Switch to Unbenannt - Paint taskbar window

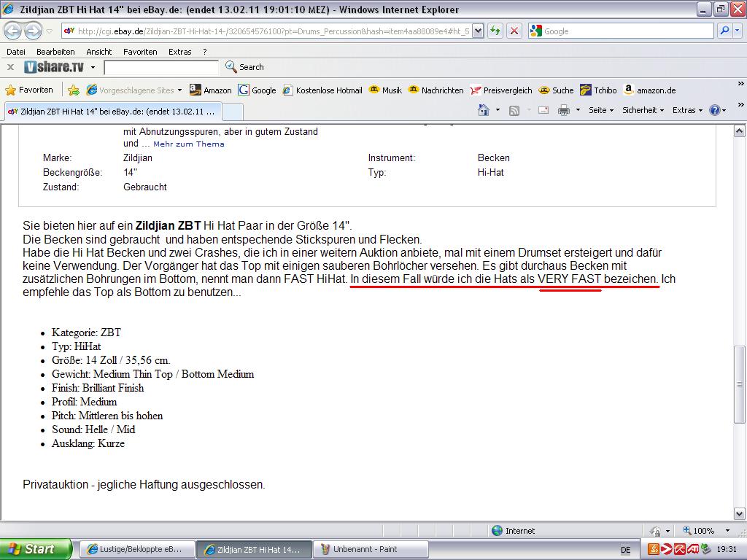(370, 549)
